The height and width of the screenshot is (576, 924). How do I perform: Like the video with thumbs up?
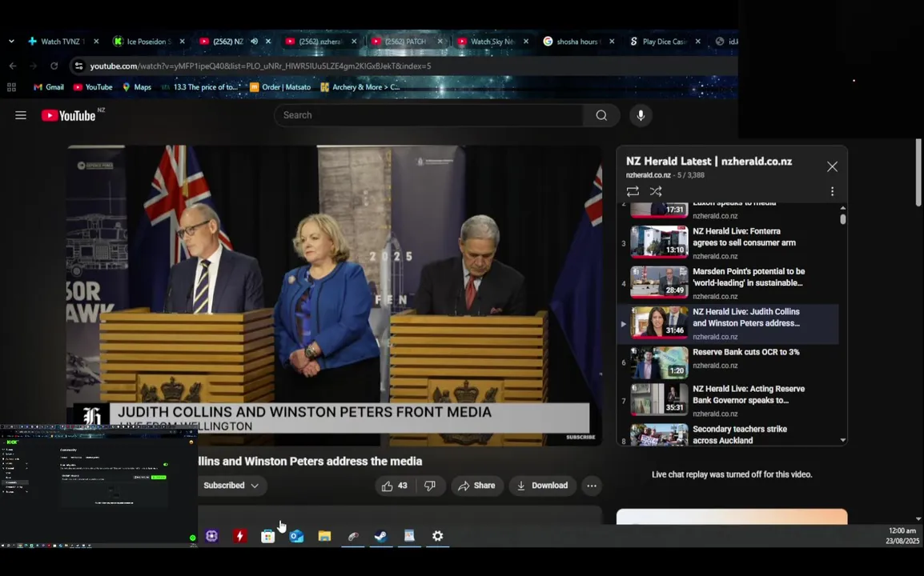click(x=394, y=486)
